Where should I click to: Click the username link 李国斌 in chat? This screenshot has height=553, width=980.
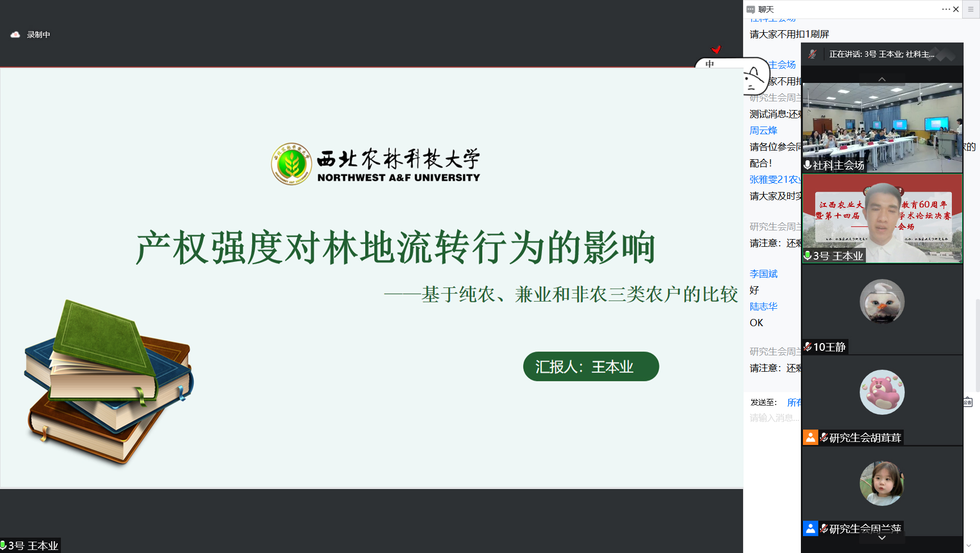coord(763,273)
